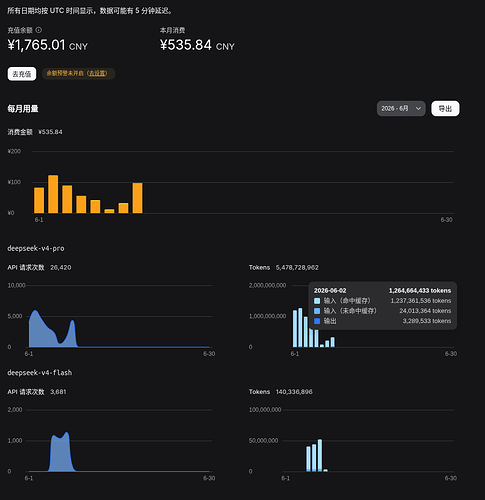Click the 每月用量 section heading
This screenshot has width=485, height=500.
coord(23,109)
